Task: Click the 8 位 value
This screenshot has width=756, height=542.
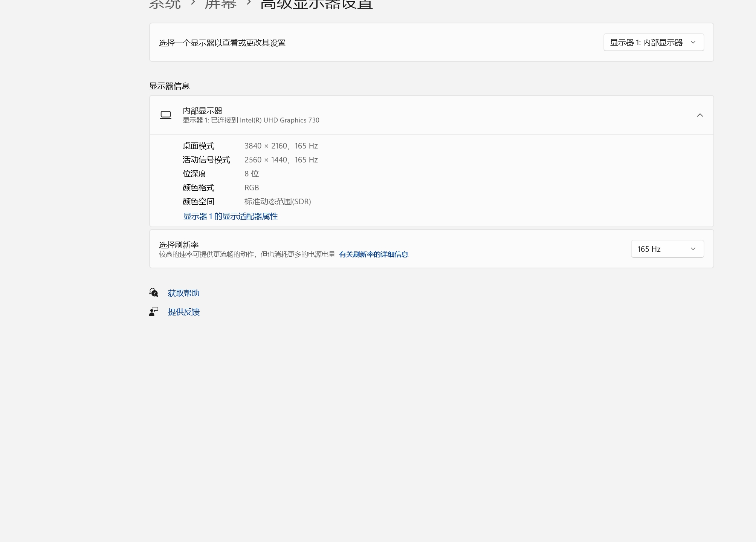Action: point(252,174)
